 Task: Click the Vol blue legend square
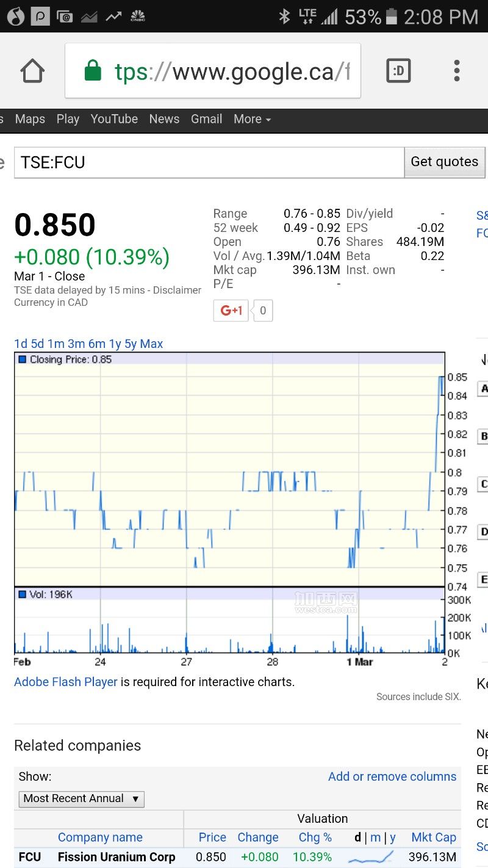(23, 594)
